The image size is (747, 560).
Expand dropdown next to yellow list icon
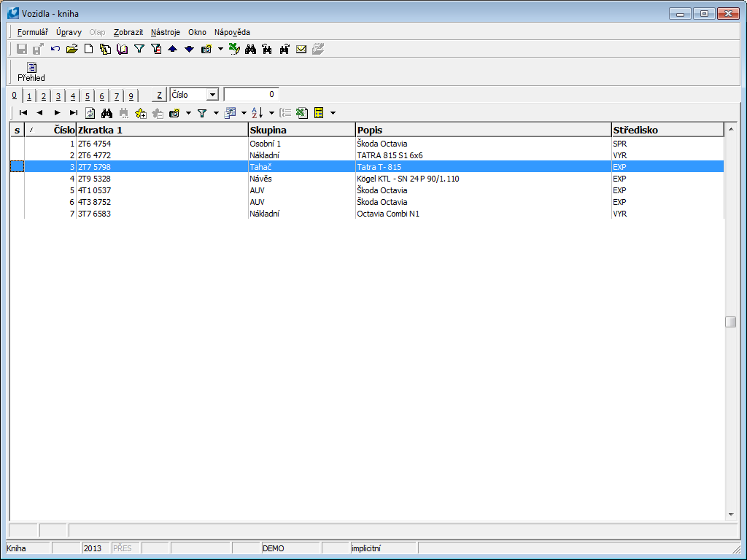(x=333, y=113)
